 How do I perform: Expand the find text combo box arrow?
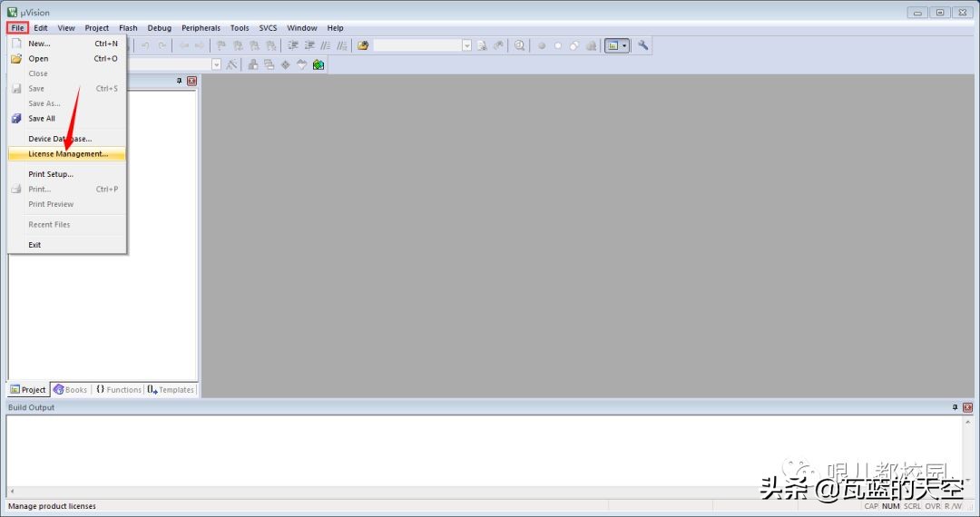pyautogui.click(x=467, y=45)
